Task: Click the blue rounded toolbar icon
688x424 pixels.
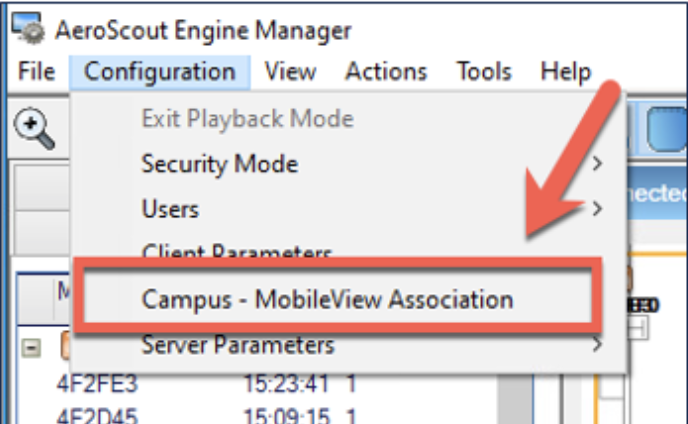Action: point(664,126)
